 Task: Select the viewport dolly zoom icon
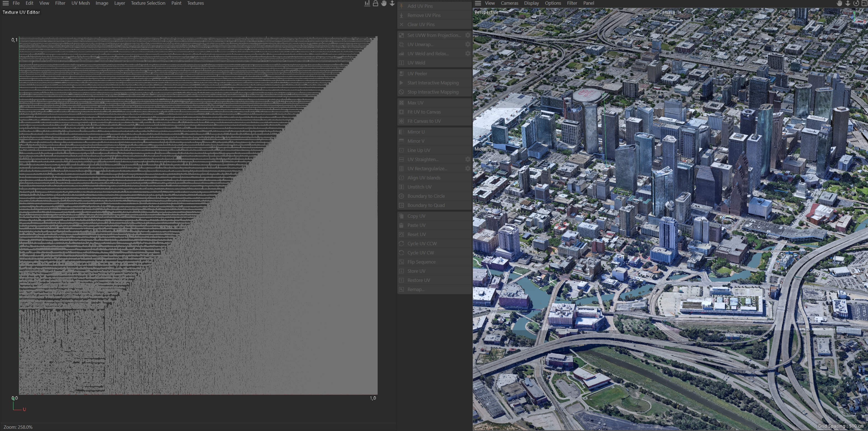pyautogui.click(x=848, y=3)
